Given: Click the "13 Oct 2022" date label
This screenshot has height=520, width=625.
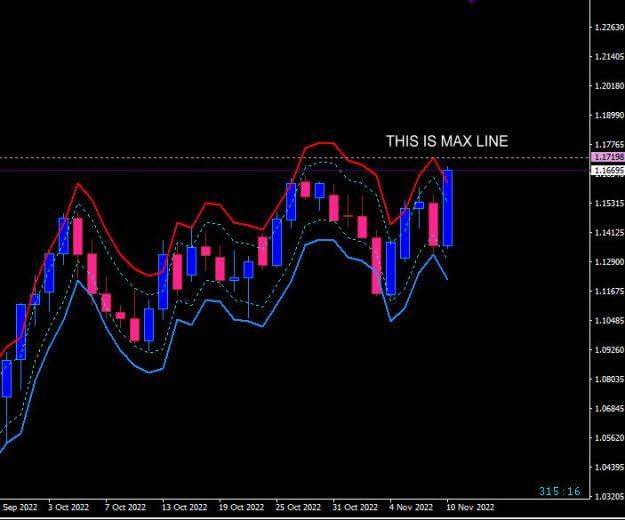Looking at the screenshot, I should coord(184,507).
